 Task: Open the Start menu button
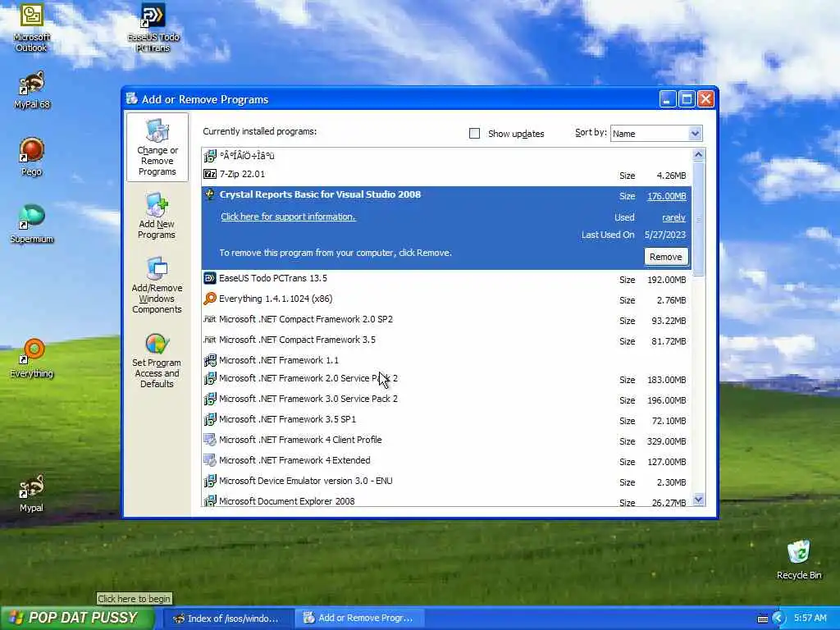coord(76,618)
